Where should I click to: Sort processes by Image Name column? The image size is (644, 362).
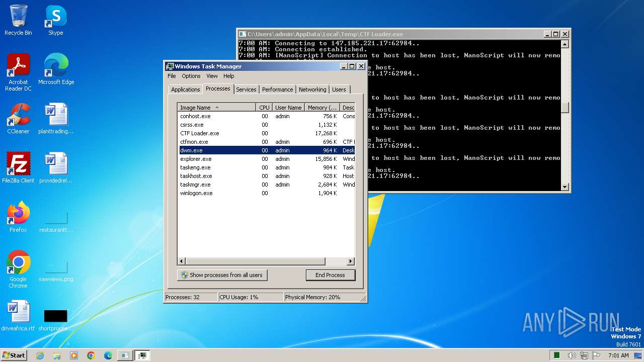point(217,108)
